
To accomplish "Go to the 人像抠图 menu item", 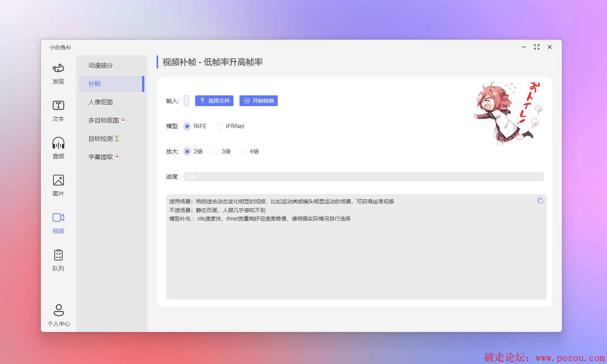I will click(100, 102).
